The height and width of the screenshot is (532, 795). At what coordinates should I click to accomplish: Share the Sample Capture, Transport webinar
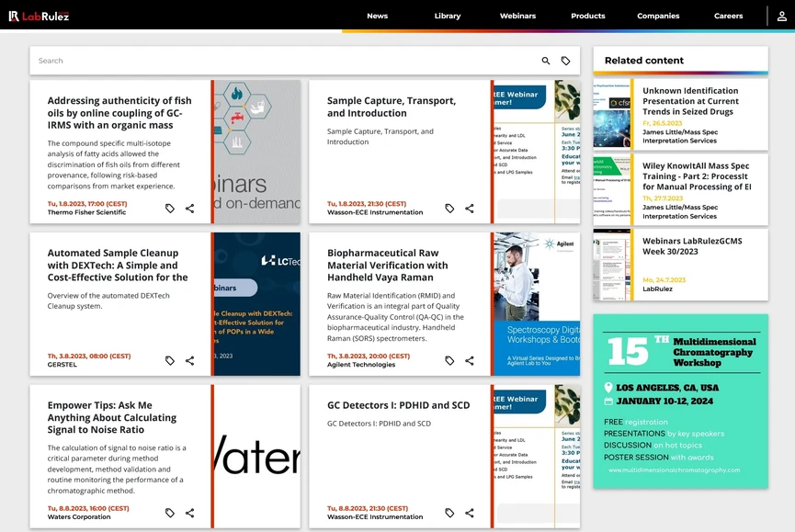point(470,209)
